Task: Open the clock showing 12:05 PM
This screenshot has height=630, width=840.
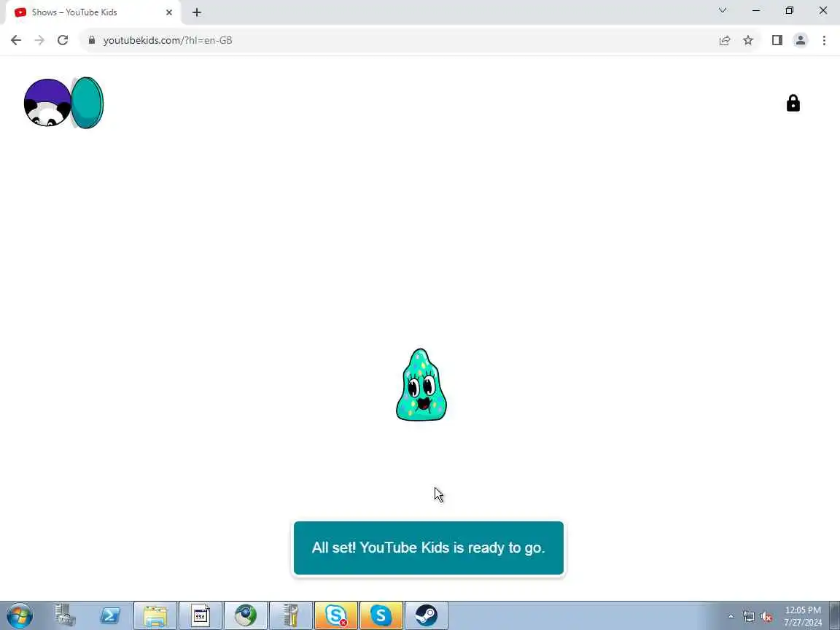Action: (x=803, y=616)
